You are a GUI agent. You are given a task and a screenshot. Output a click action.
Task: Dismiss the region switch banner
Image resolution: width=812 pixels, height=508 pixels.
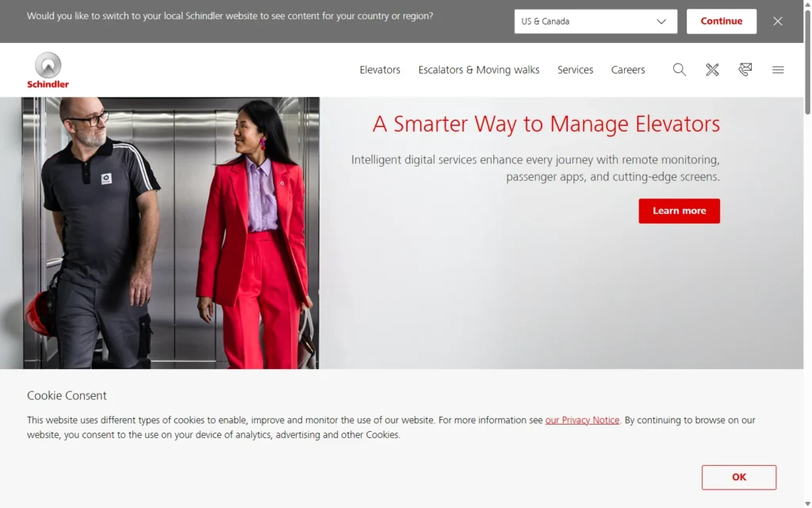click(778, 21)
